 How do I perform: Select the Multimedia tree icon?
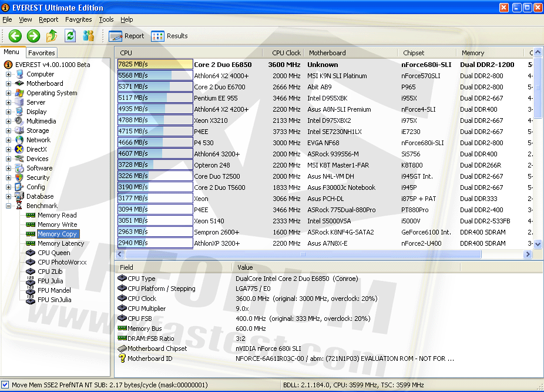[19, 121]
